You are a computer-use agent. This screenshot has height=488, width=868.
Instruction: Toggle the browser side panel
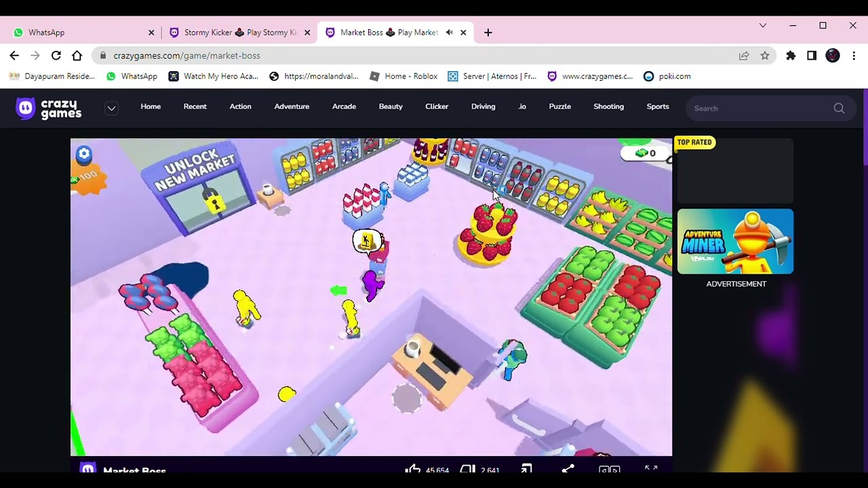coord(812,56)
